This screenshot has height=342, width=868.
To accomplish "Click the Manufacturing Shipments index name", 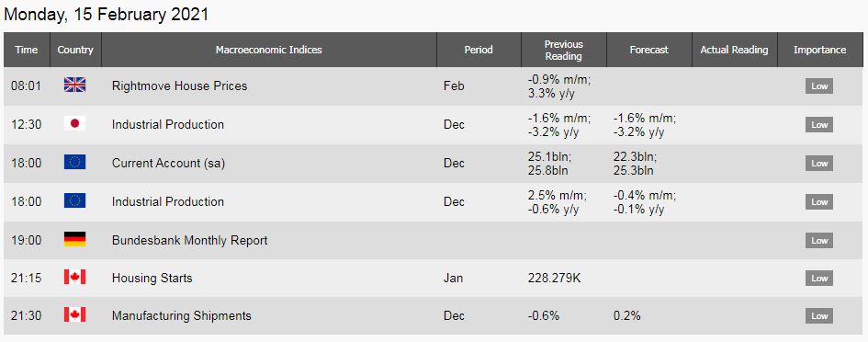I will [182, 315].
